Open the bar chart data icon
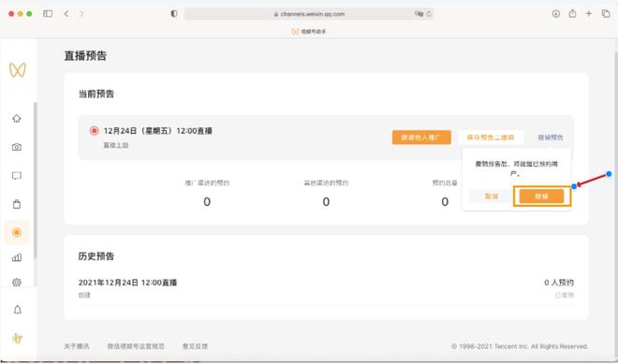This screenshot has height=364, width=618. 17,257
